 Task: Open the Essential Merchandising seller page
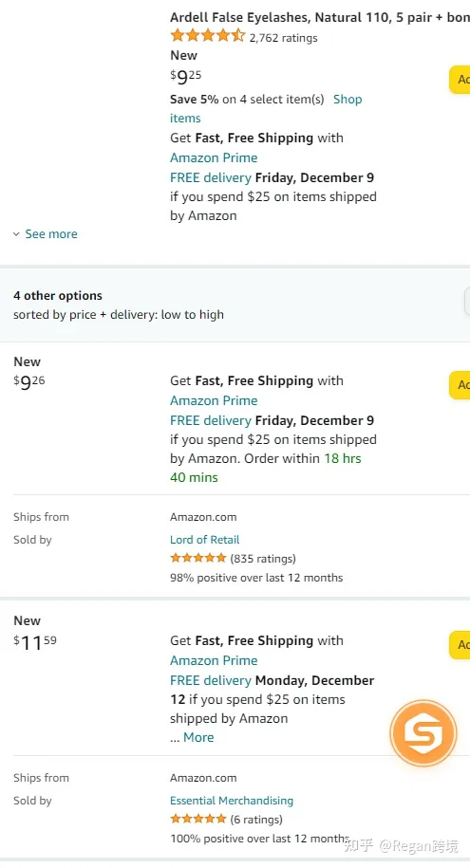232,801
